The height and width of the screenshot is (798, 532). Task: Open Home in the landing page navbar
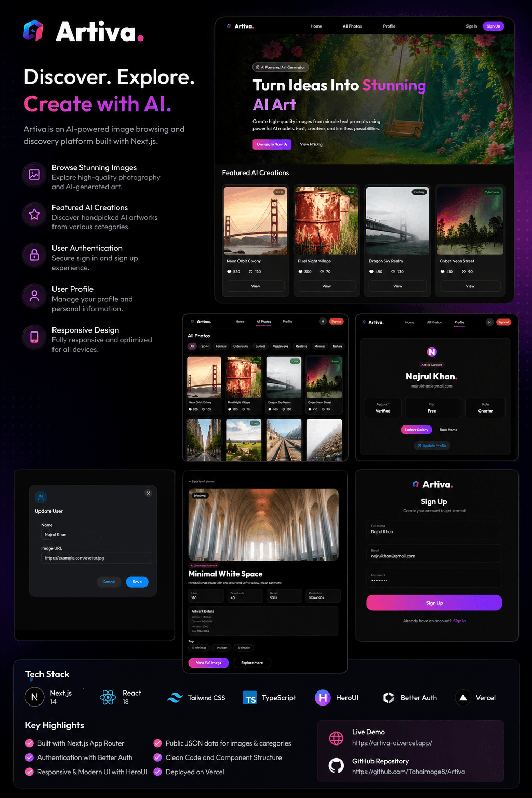(x=316, y=26)
